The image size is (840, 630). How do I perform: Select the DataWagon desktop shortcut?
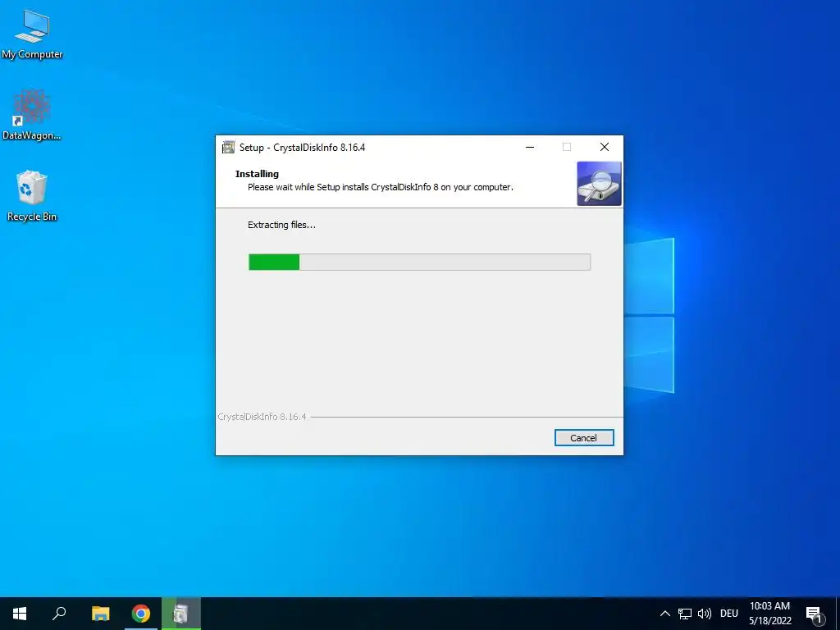pyautogui.click(x=32, y=115)
